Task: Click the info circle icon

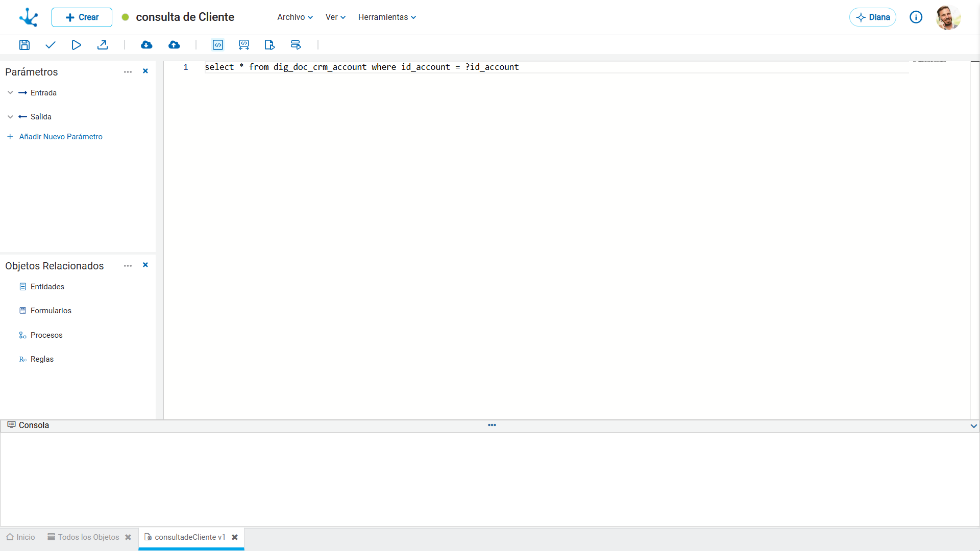Action: click(x=916, y=17)
